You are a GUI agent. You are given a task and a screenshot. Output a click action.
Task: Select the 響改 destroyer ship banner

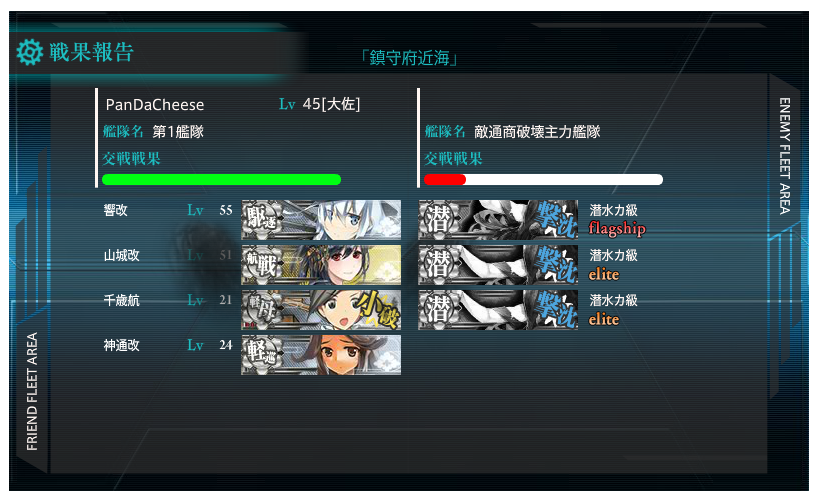(x=321, y=220)
